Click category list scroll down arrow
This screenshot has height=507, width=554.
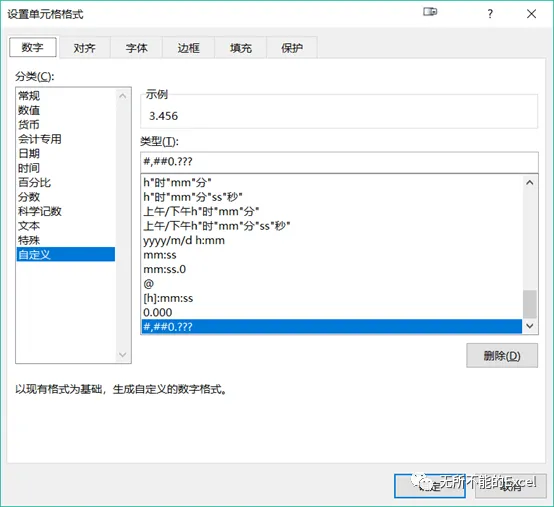point(123,354)
